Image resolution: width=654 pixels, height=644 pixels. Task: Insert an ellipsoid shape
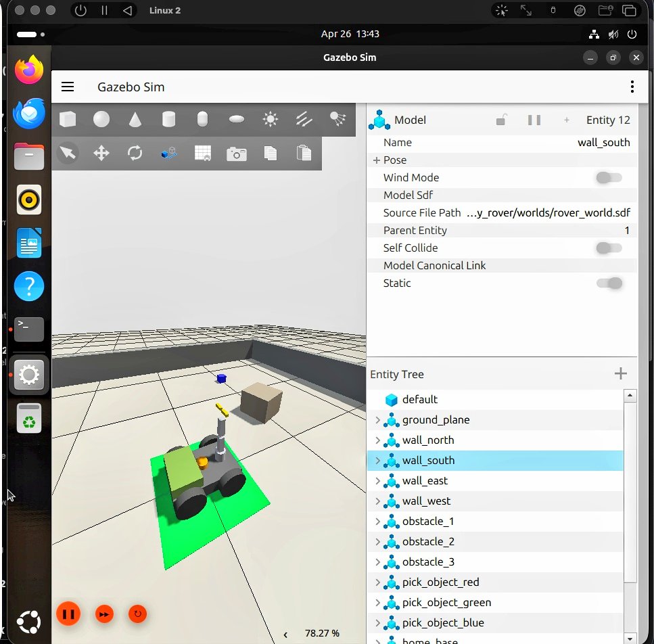tap(237, 119)
